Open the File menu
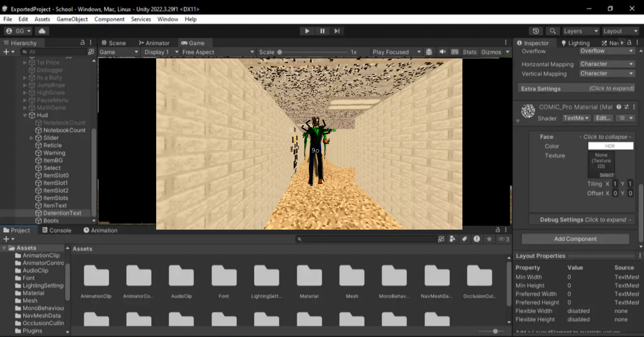This screenshot has height=337, width=644. pos(8,19)
